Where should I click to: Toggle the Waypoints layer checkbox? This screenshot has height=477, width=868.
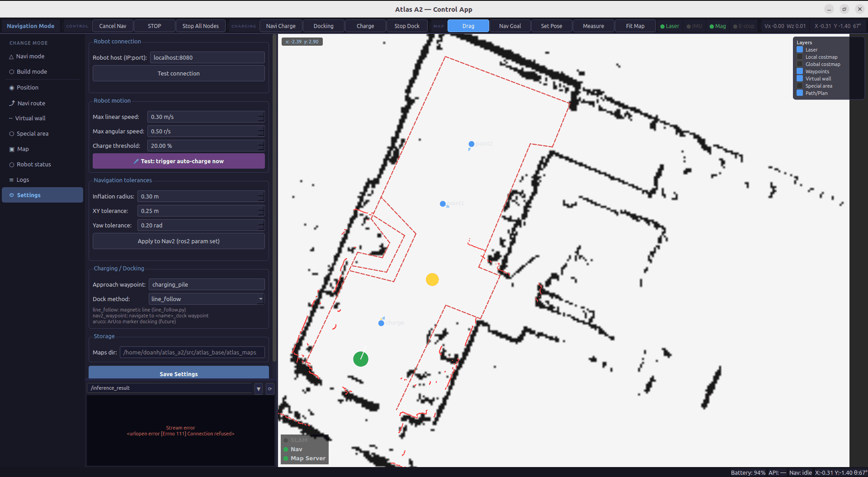[x=800, y=71]
